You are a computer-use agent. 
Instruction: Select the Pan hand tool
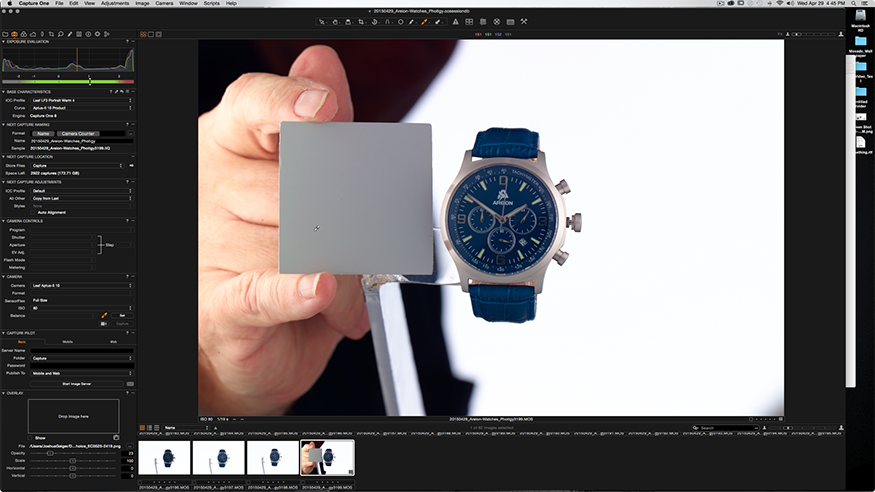coord(335,22)
